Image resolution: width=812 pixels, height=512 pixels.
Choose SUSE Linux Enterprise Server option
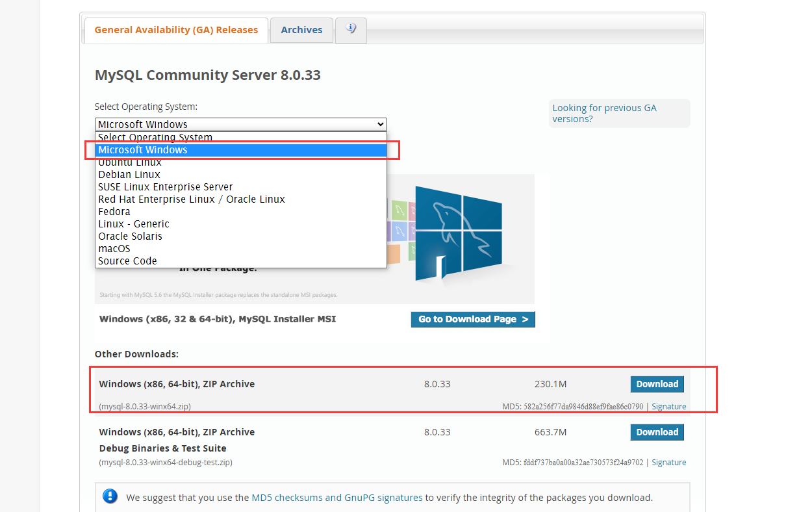tap(241, 187)
